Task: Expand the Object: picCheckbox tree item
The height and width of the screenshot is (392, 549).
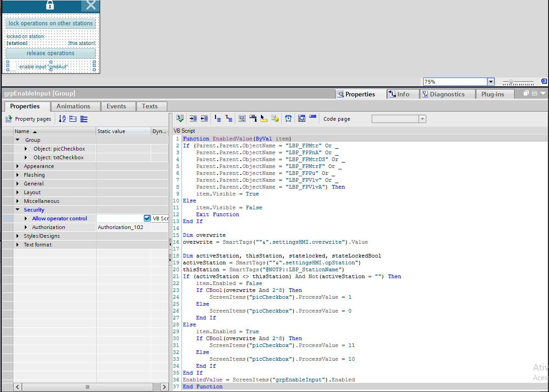Action: coord(26,149)
